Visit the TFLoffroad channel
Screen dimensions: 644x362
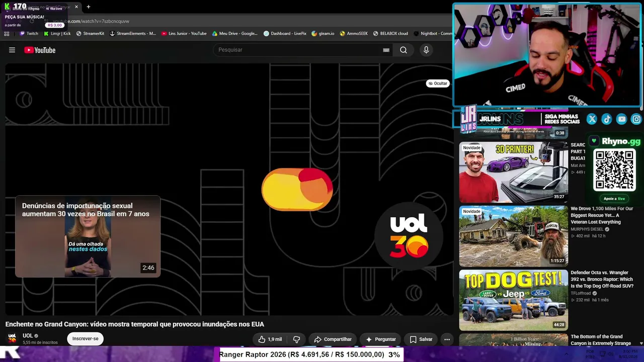point(581,293)
